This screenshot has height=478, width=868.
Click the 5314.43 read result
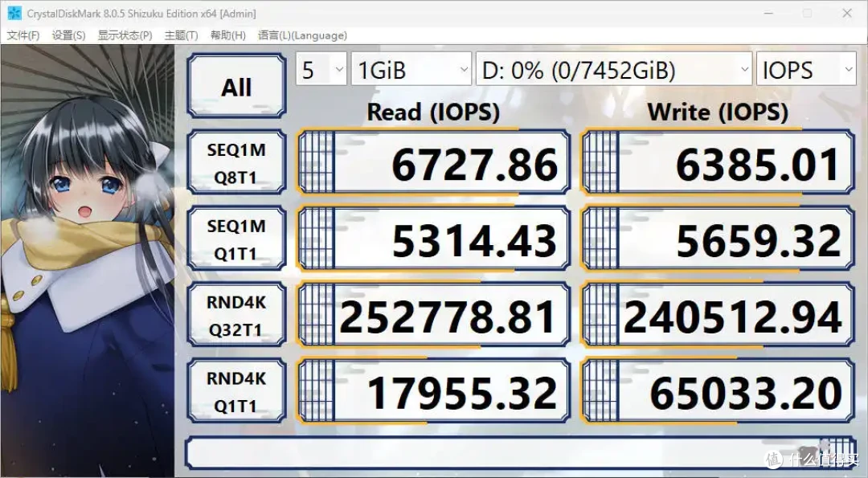(x=433, y=239)
